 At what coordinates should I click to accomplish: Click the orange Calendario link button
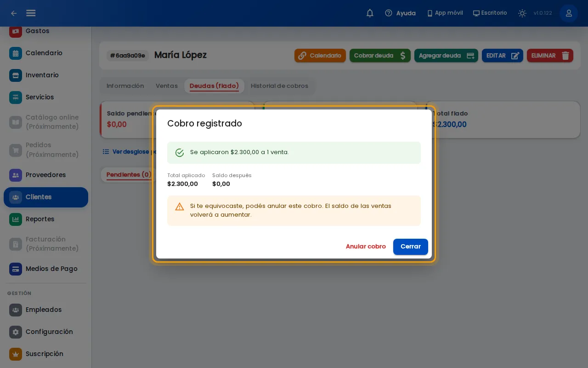coord(320,56)
